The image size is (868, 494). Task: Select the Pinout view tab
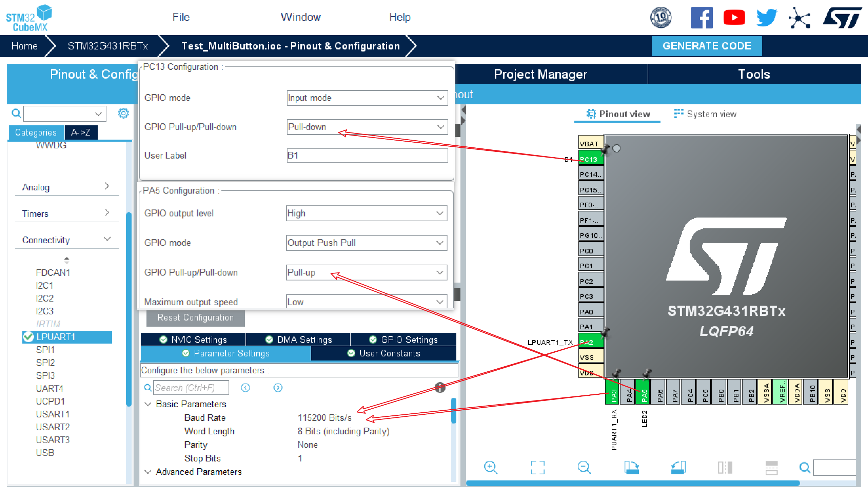point(618,114)
